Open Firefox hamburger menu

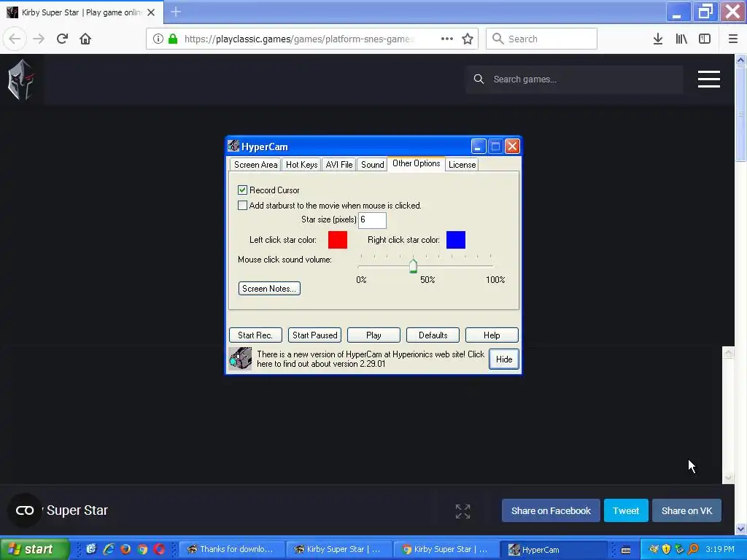point(732,39)
